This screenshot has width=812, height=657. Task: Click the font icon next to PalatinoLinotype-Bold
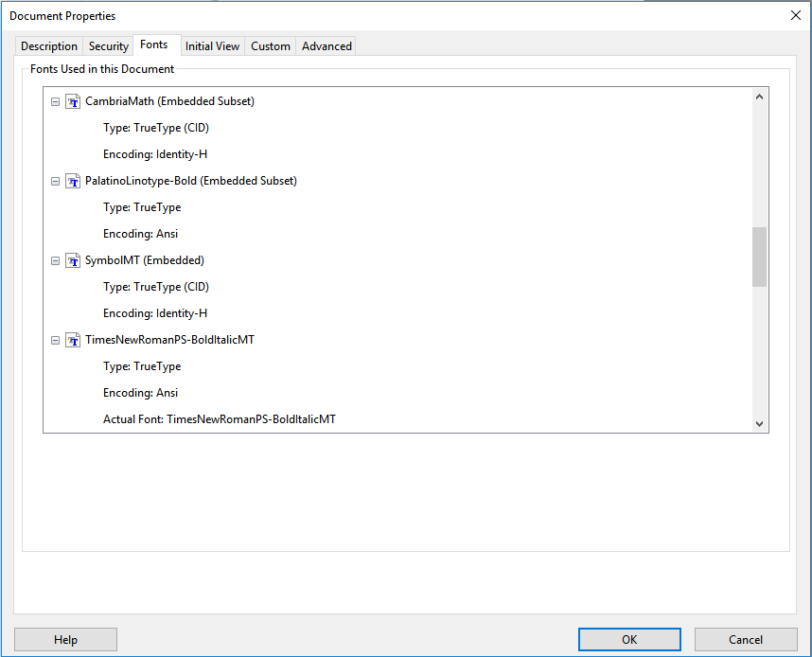click(73, 181)
